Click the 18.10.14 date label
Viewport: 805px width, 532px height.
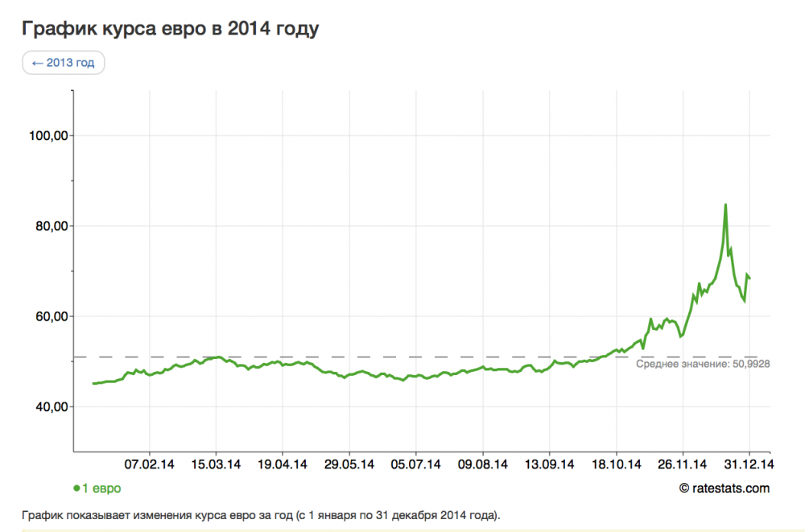click(x=616, y=464)
